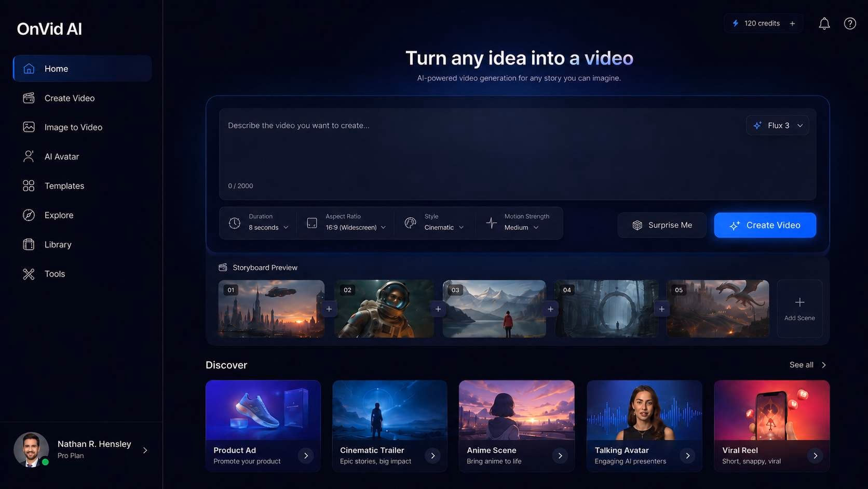
Task: Click the Storyboard Preview clapperboard icon
Action: coord(223,267)
